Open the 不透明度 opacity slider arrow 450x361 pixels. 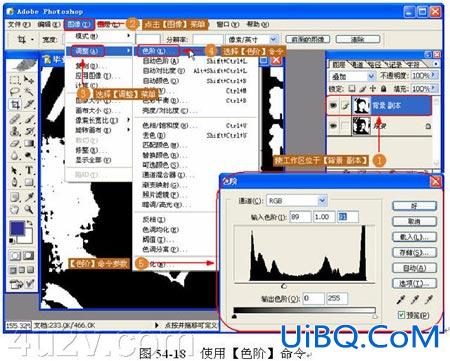[x=435, y=76]
